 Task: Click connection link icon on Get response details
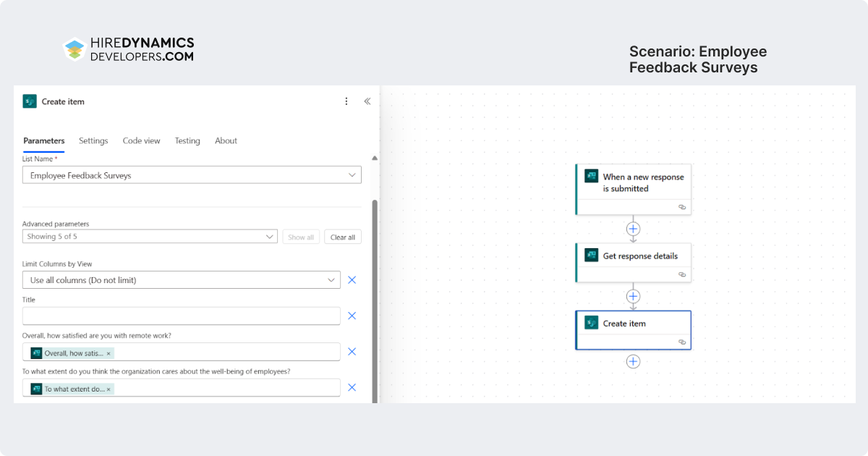[681, 274]
